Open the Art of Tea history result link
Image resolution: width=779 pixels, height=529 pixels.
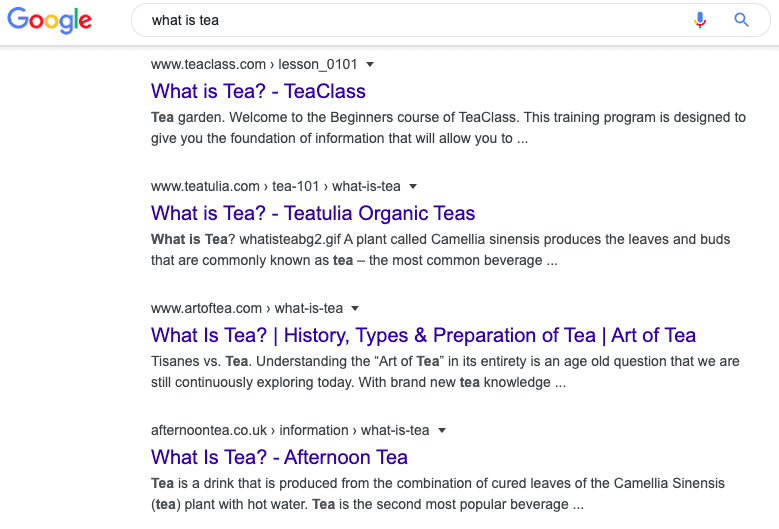(423, 335)
